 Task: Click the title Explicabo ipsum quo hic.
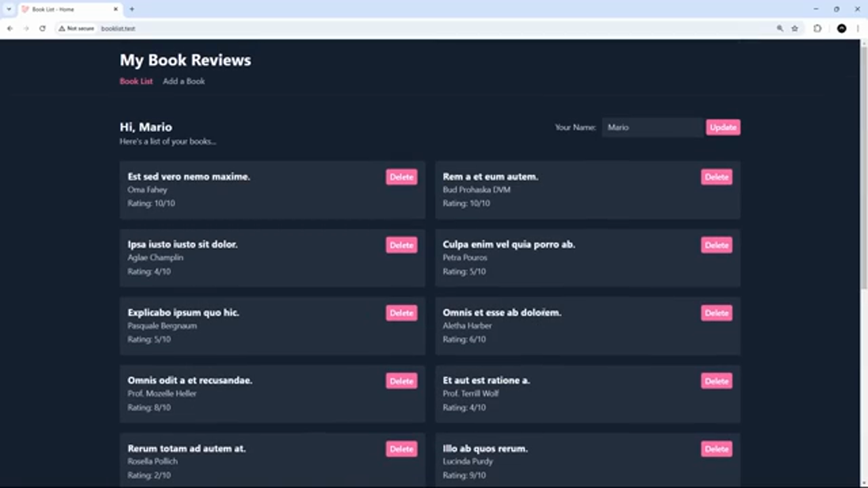183,312
